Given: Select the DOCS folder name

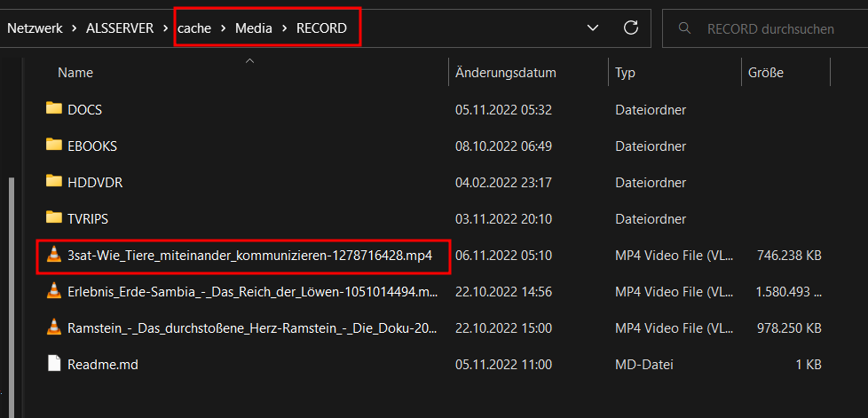Looking at the screenshot, I should [84, 110].
